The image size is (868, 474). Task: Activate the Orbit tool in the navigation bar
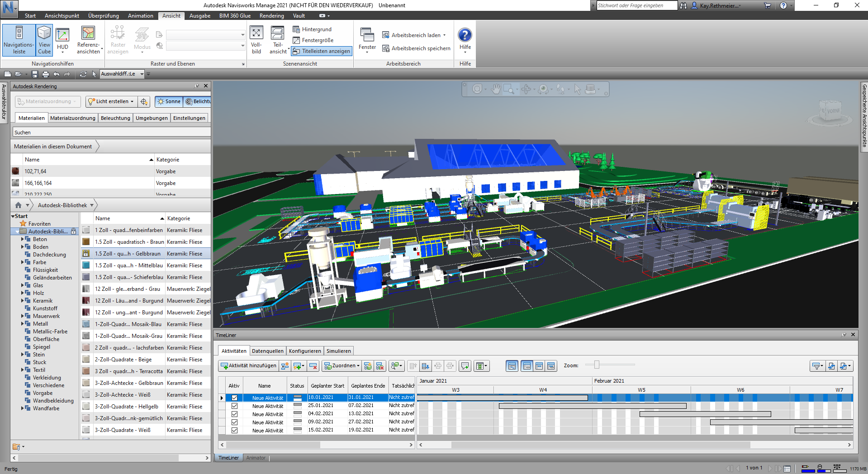526,89
